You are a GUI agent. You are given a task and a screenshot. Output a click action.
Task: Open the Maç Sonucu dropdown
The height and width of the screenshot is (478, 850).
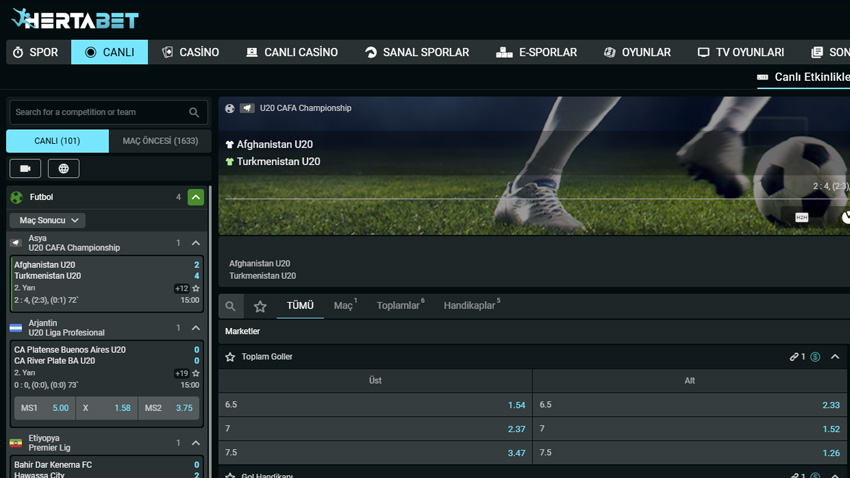click(x=48, y=221)
